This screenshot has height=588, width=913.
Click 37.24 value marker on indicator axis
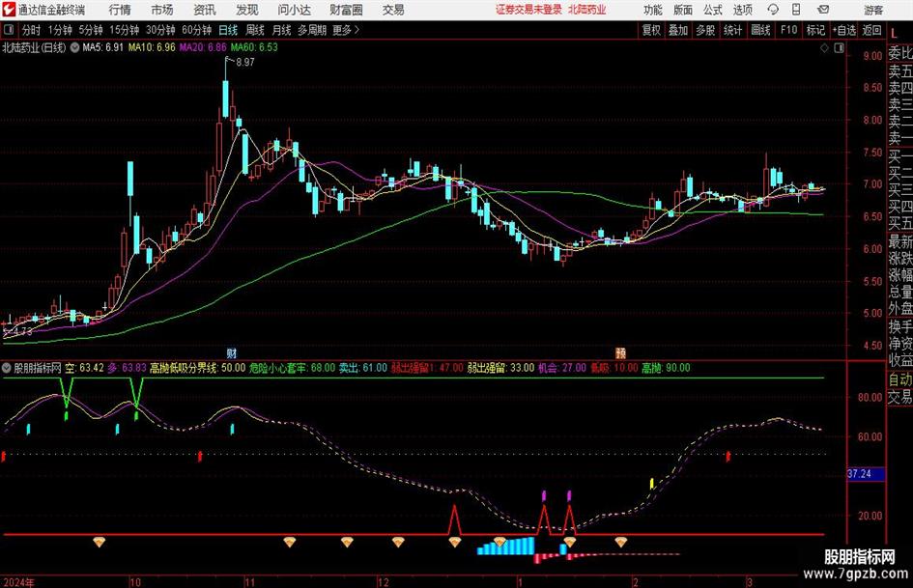pos(866,474)
